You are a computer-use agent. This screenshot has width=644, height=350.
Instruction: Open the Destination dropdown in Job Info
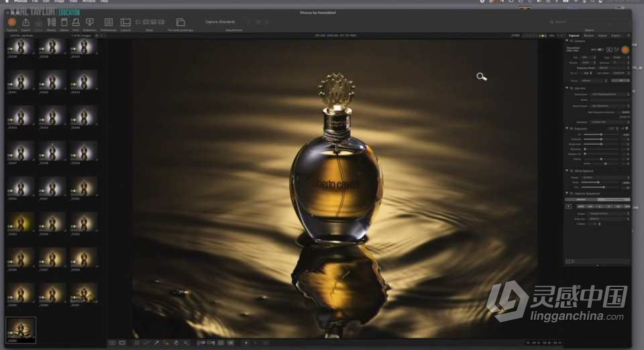pos(610,95)
